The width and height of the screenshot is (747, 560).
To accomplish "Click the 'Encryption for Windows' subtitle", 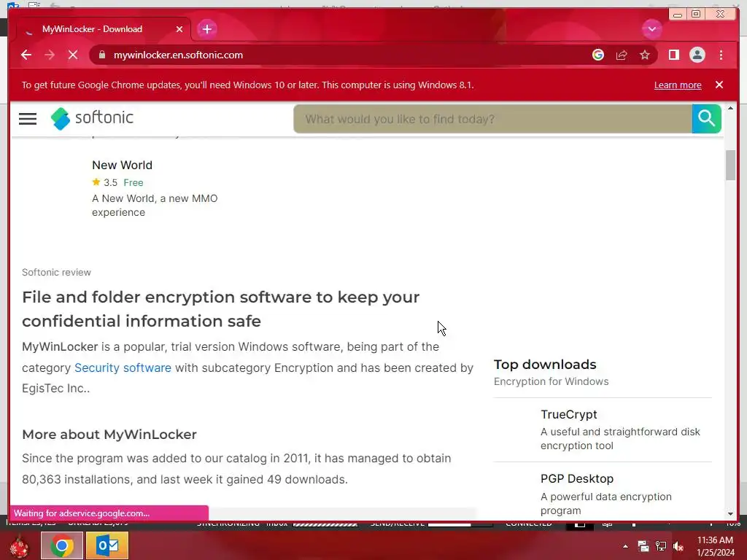I will [551, 381].
